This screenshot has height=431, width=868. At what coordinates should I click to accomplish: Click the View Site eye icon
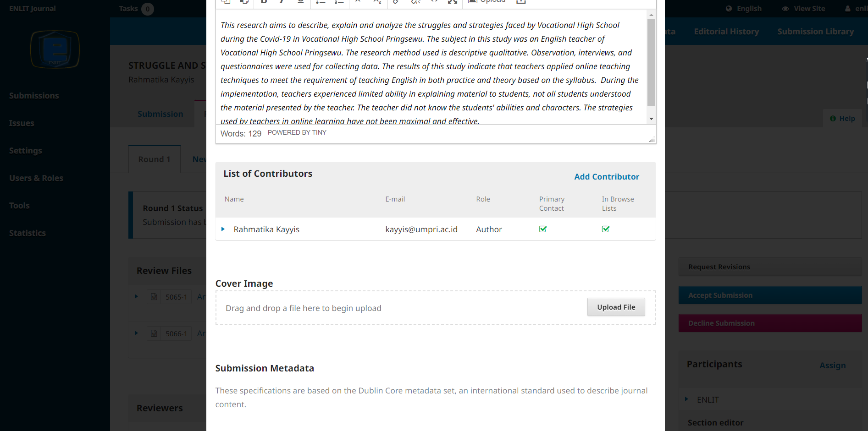(785, 9)
